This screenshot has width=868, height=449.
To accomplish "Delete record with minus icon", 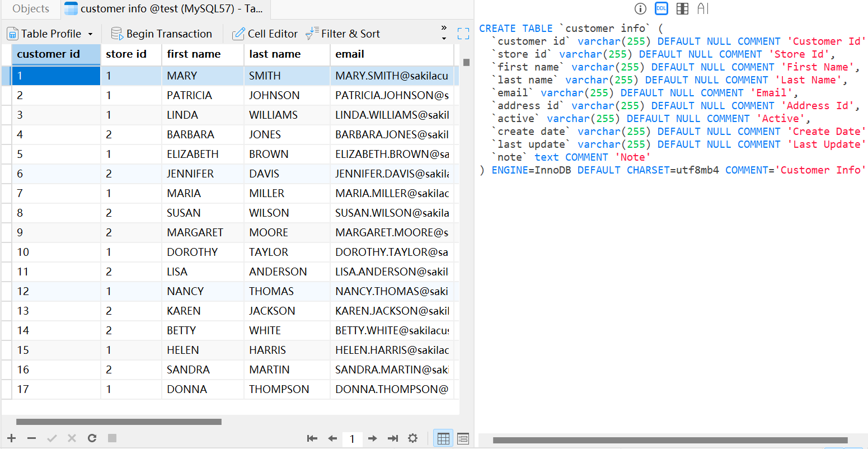I will click(x=32, y=438).
